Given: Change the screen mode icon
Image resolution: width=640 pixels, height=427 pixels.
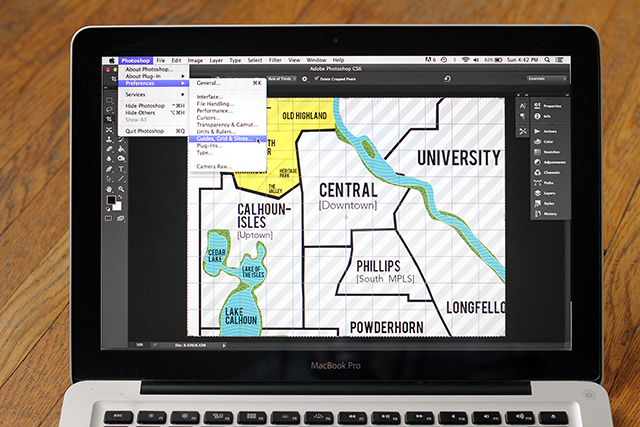Looking at the screenshot, I should click(121, 218).
